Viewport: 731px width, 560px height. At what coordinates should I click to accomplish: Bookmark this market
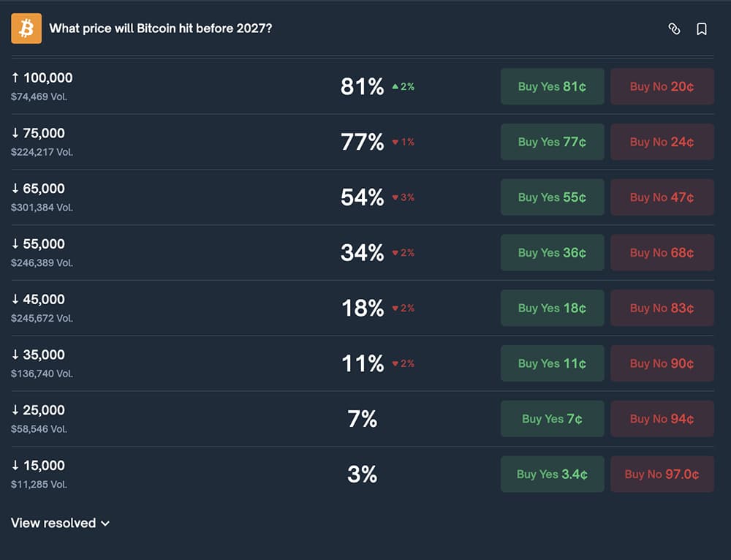(x=701, y=28)
